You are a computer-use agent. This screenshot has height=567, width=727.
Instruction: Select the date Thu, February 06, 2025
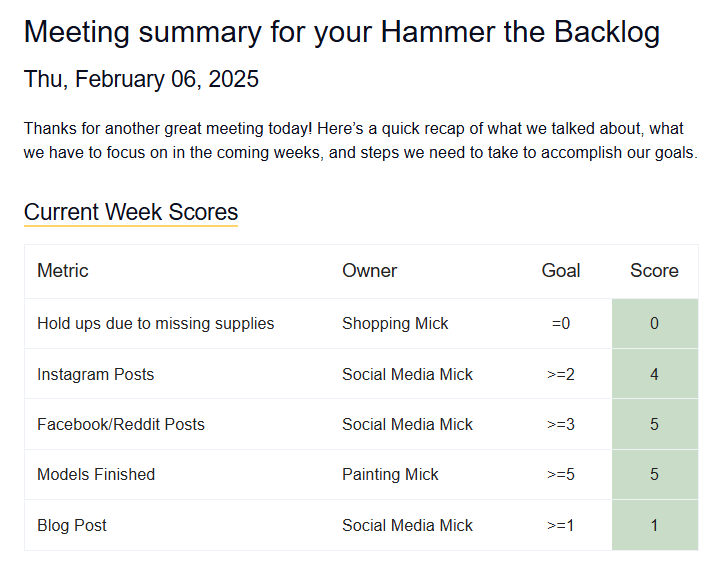click(141, 79)
